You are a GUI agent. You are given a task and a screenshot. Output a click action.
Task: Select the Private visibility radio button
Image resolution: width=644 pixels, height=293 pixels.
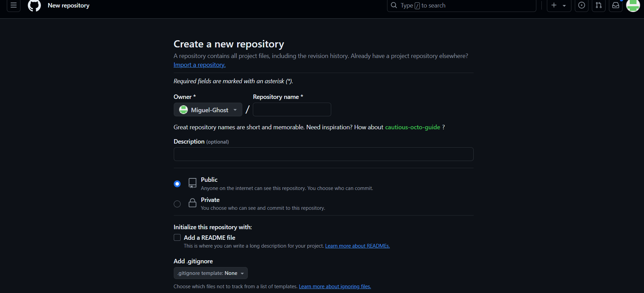click(177, 204)
